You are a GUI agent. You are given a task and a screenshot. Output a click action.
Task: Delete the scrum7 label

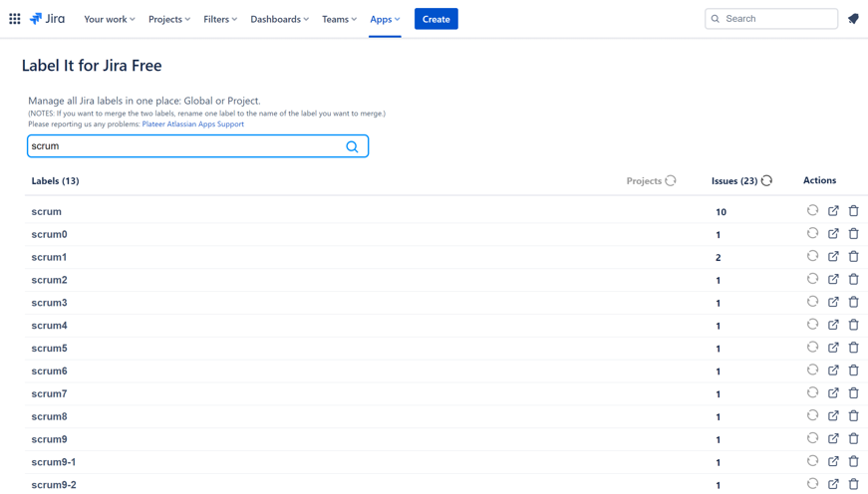(x=854, y=392)
